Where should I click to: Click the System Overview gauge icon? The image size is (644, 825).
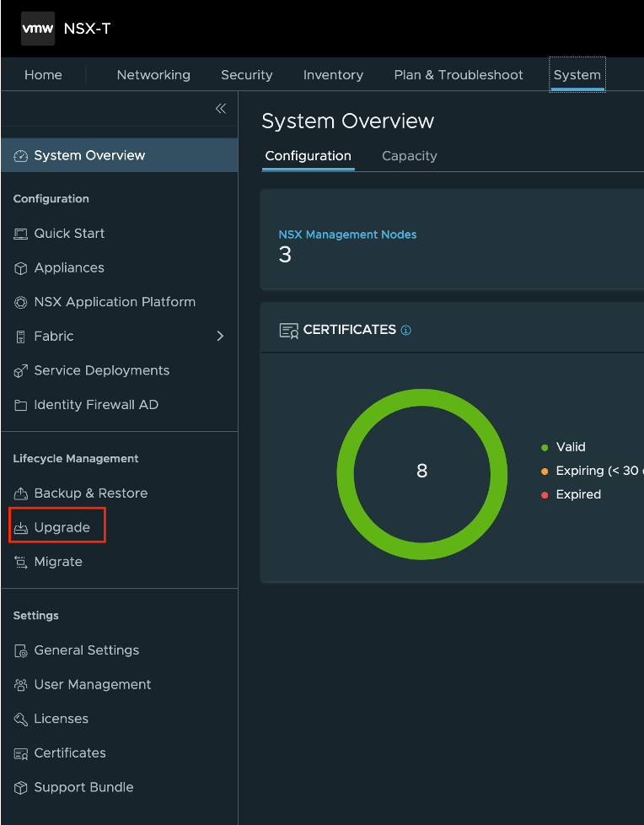click(21, 156)
